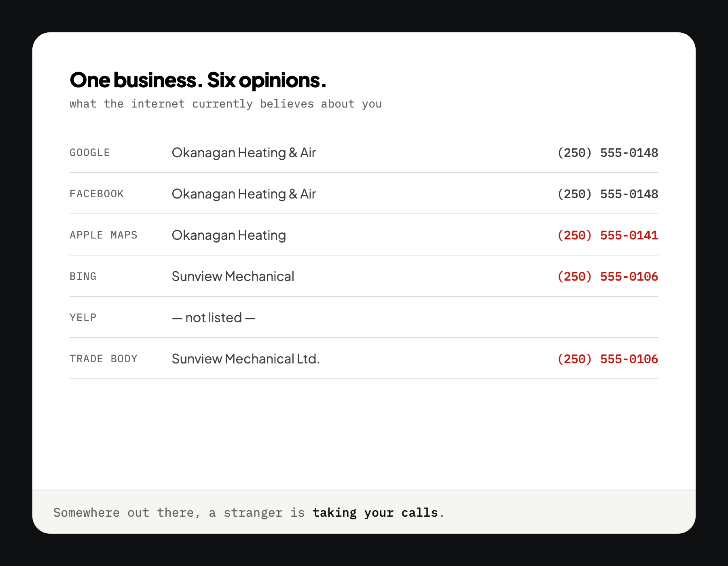
Task: Click the APPLE MAPS source label
Action: pyautogui.click(x=104, y=235)
